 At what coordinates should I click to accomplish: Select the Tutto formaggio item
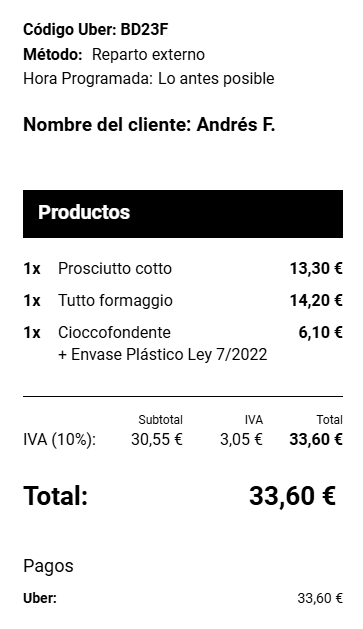116,300
